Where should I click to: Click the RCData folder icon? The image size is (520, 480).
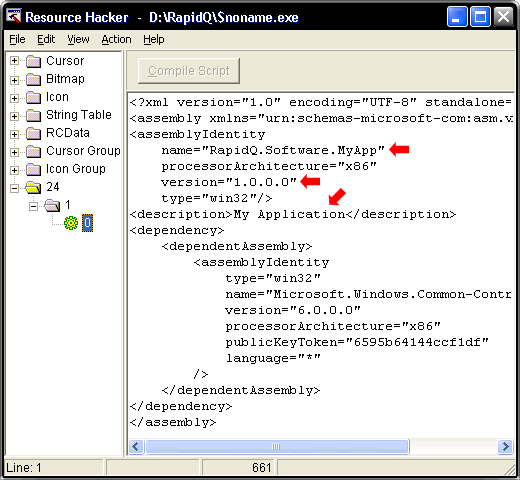(x=33, y=133)
